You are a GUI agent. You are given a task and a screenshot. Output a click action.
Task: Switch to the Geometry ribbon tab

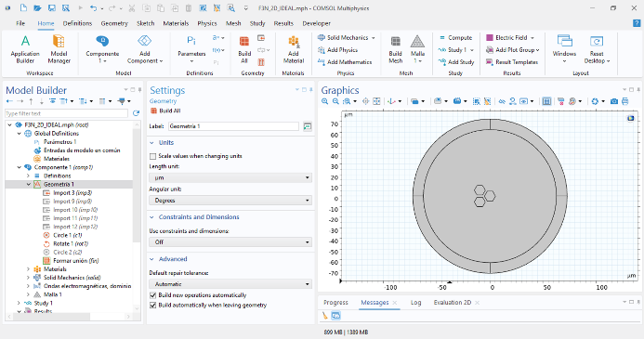[x=114, y=23]
